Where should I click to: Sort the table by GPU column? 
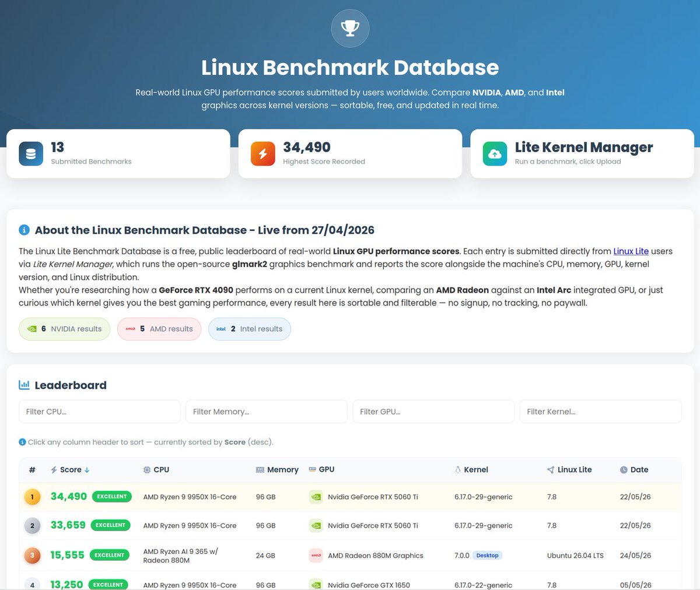point(321,470)
